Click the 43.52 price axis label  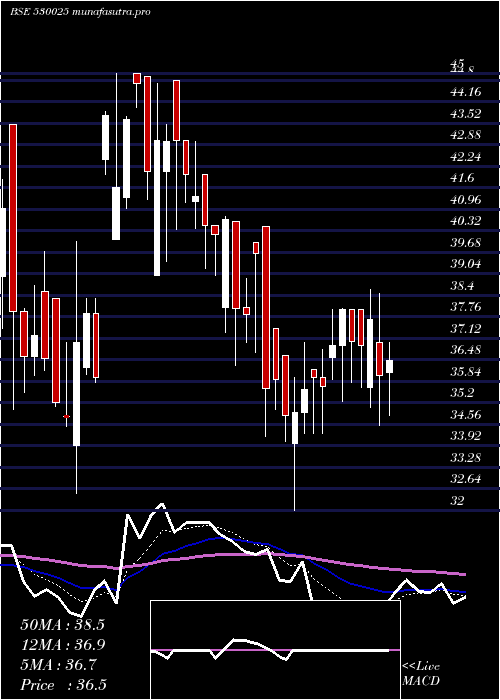[466, 114]
